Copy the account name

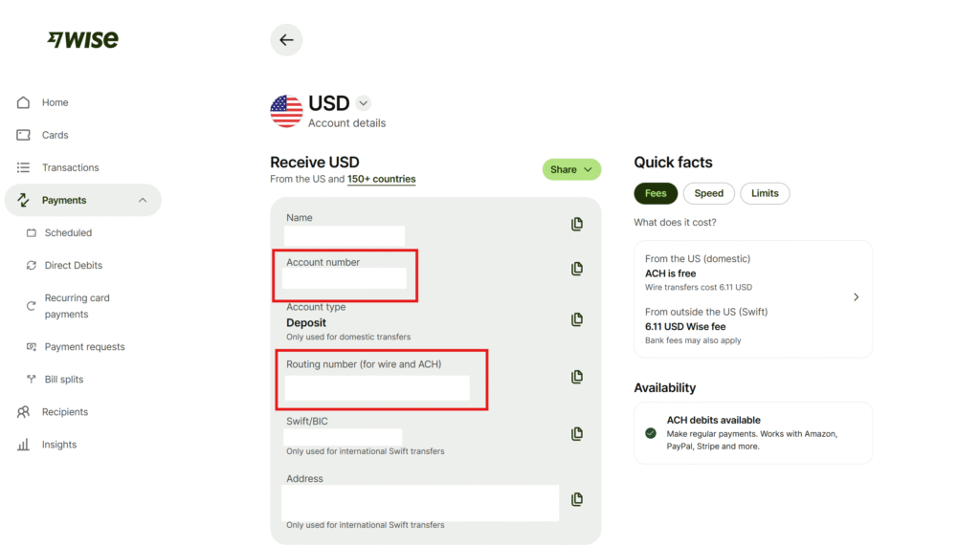(x=576, y=224)
